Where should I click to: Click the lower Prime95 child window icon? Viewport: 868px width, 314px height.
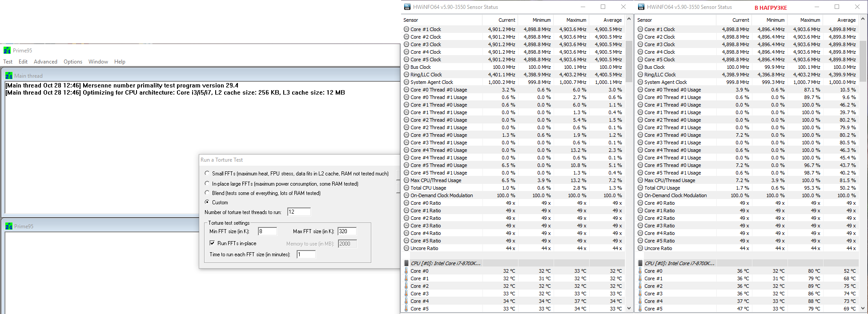tap(9, 227)
